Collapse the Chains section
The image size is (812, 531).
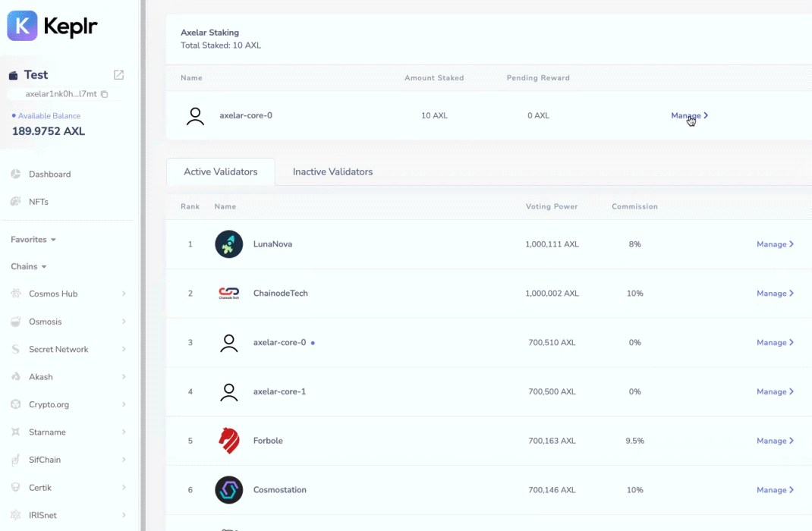pyautogui.click(x=29, y=266)
